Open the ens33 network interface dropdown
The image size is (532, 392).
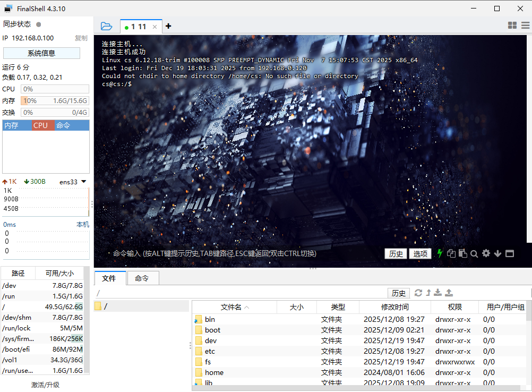pos(83,182)
